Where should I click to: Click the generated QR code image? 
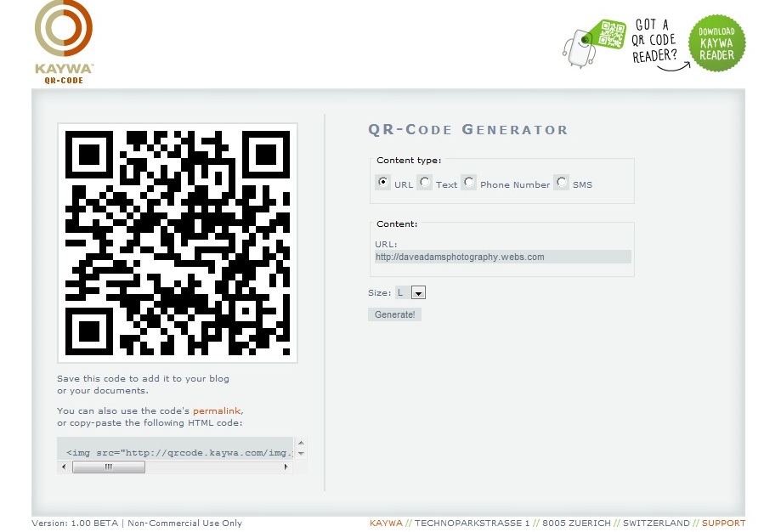178,243
